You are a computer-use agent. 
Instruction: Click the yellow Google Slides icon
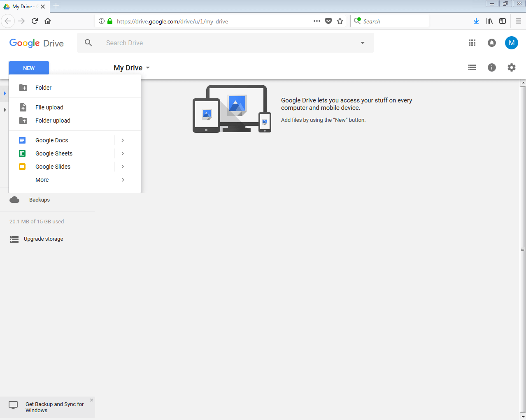22,167
